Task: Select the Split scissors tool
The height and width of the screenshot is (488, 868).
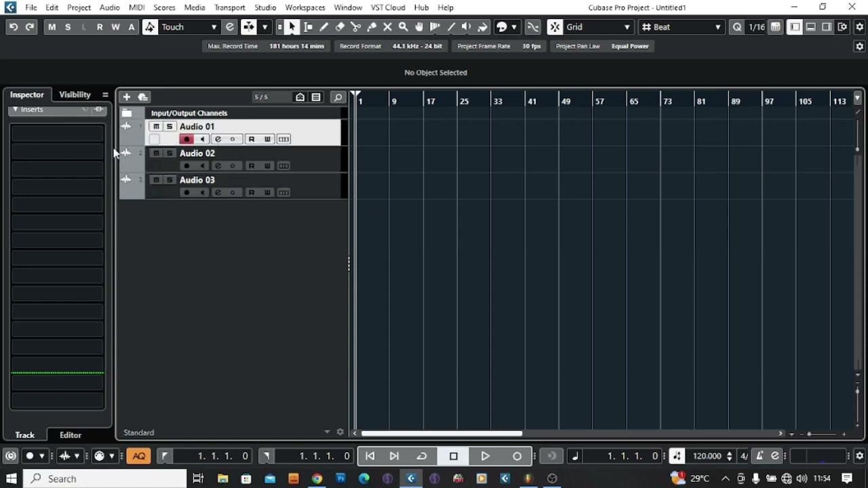Action: pyautogui.click(x=355, y=27)
